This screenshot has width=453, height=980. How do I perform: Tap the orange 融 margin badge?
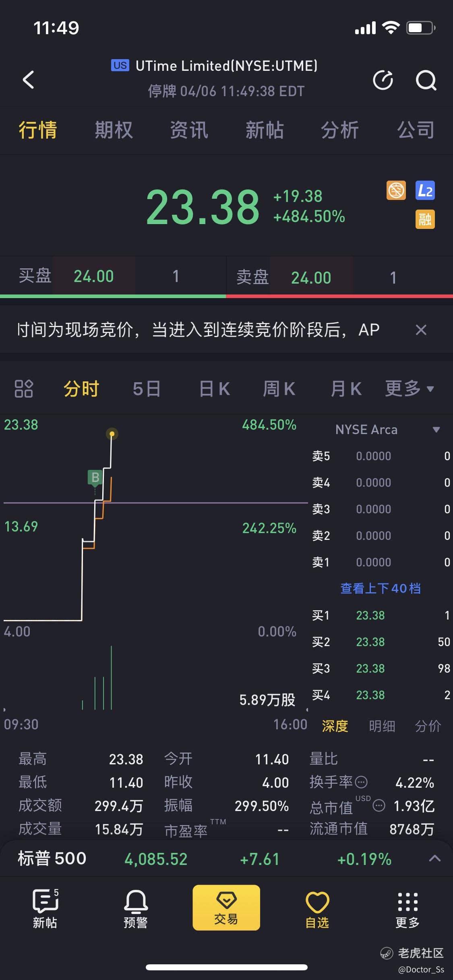(425, 219)
